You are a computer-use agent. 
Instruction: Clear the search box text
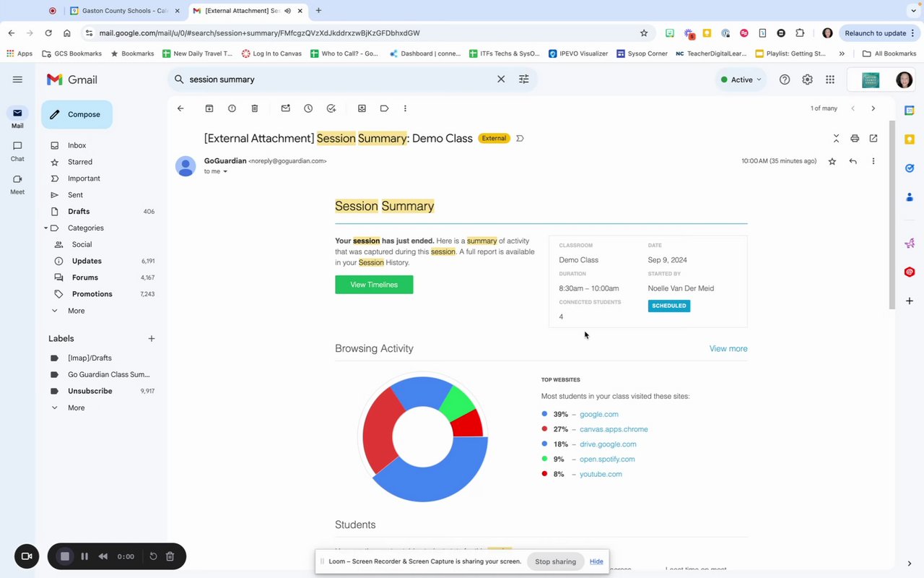click(501, 79)
